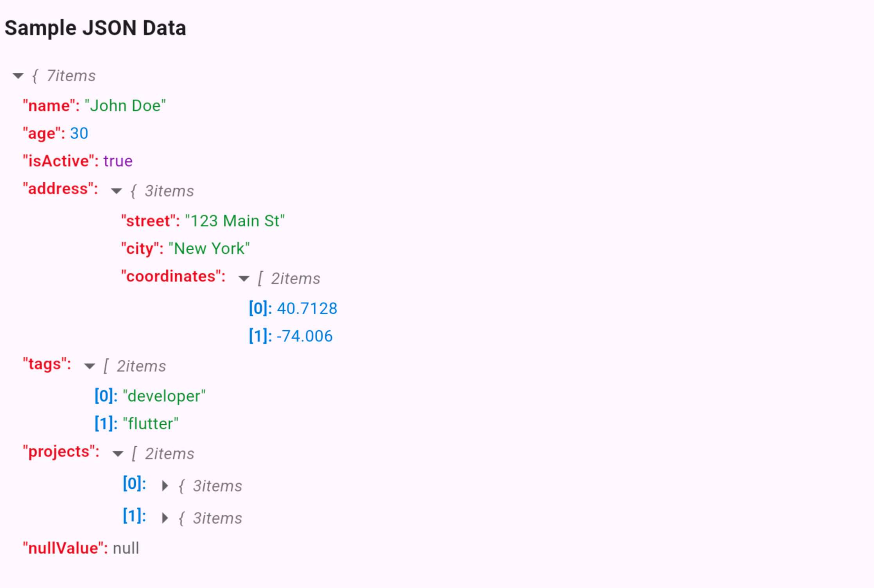Collapse the address object arrow
Screen dimensions: 874x588
coord(116,191)
